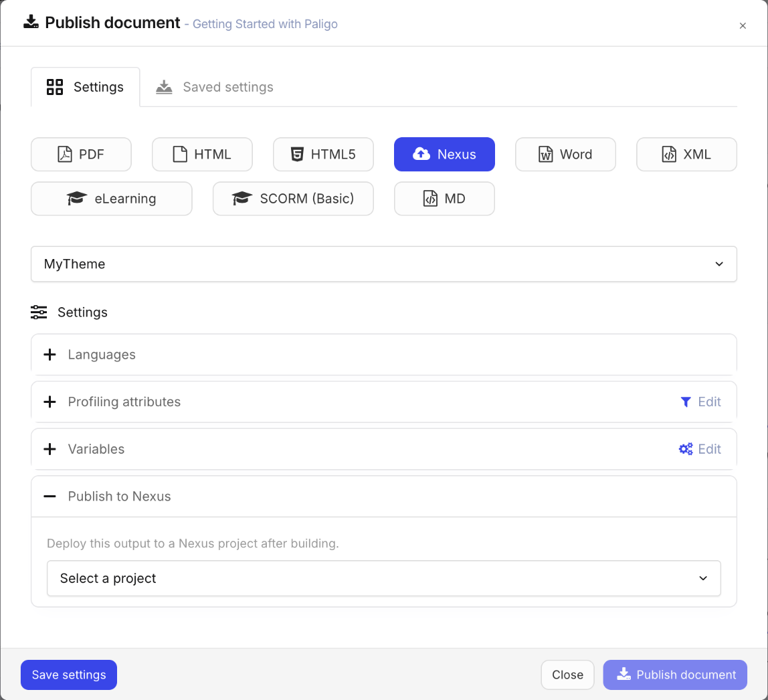Select the SCORM (Basic) output
The width and height of the screenshot is (768, 700).
[293, 198]
